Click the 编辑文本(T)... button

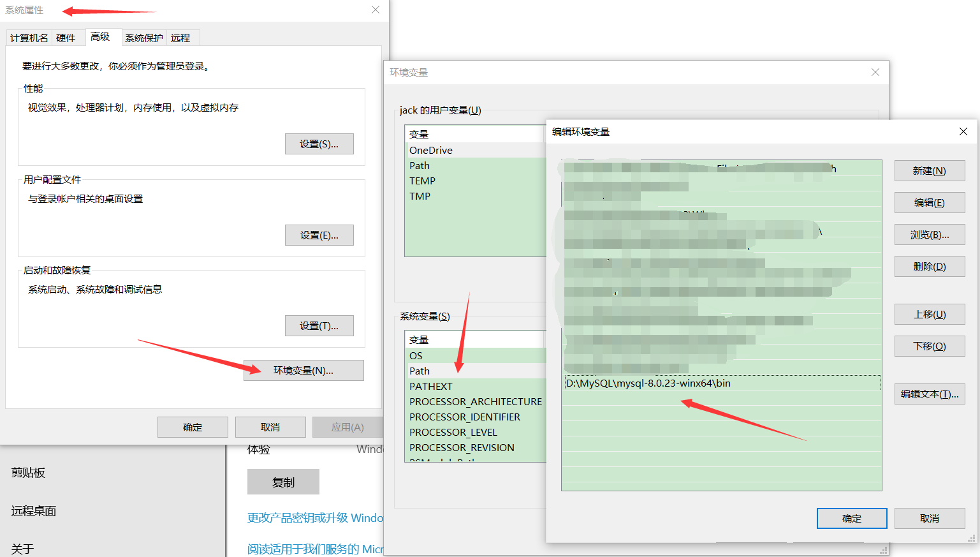click(x=929, y=394)
